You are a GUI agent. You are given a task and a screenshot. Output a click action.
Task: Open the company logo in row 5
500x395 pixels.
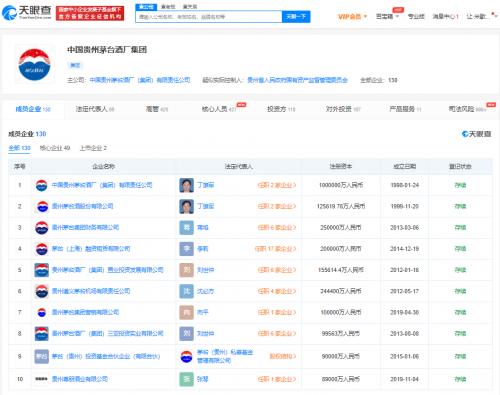(x=42, y=270)
